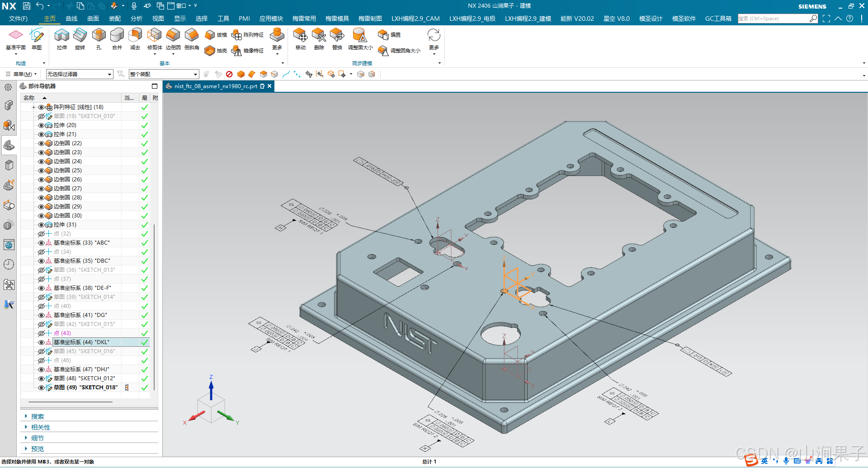
Task: Select the 倒斜角 chamfer tool
Action: 192,39
